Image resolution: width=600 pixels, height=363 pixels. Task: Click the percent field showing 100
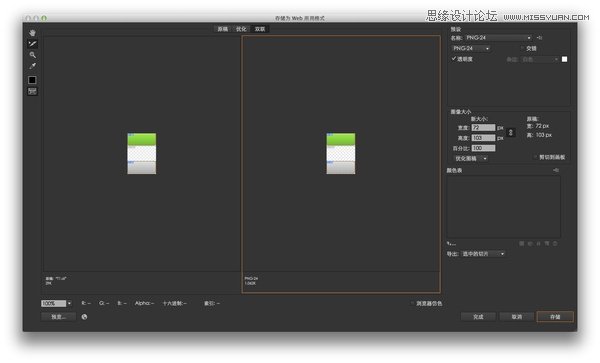point(483,148)
